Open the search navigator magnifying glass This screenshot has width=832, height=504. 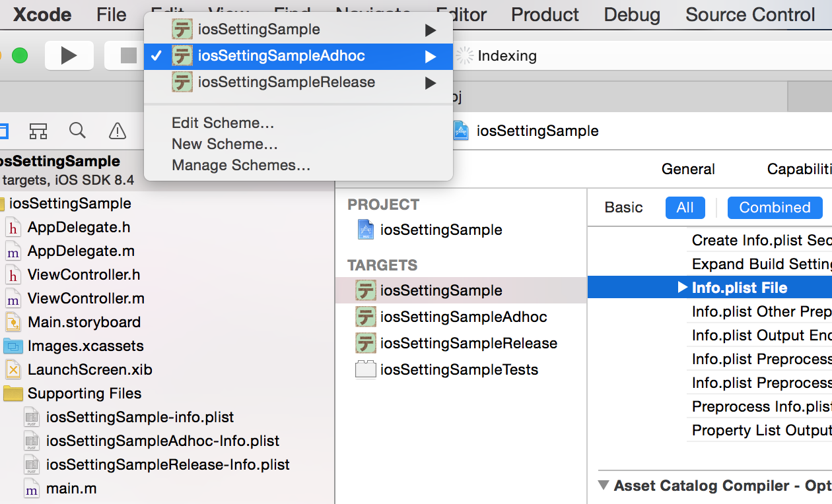(77, 131)
